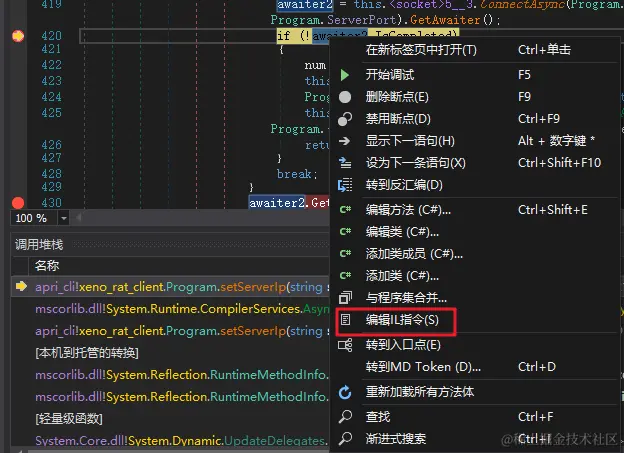The height and width of the screenshot is (453, 624).
Task: Click C# icon beside 编辑类 (C#)
Action: click(345, 232)
